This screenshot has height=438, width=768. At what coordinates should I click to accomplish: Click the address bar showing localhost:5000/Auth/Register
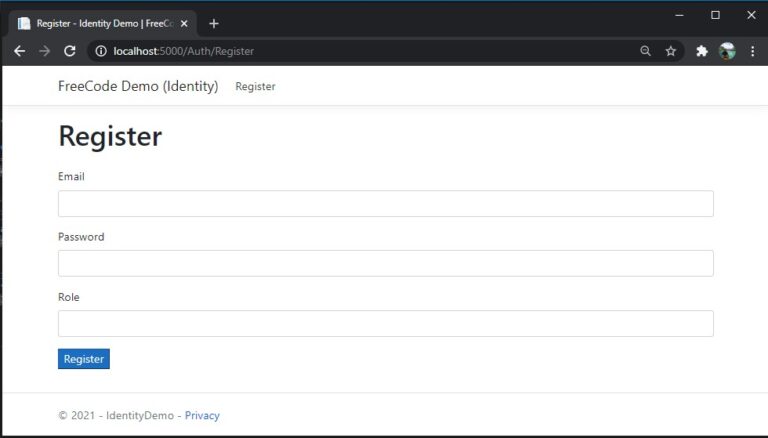pos(362,51)
